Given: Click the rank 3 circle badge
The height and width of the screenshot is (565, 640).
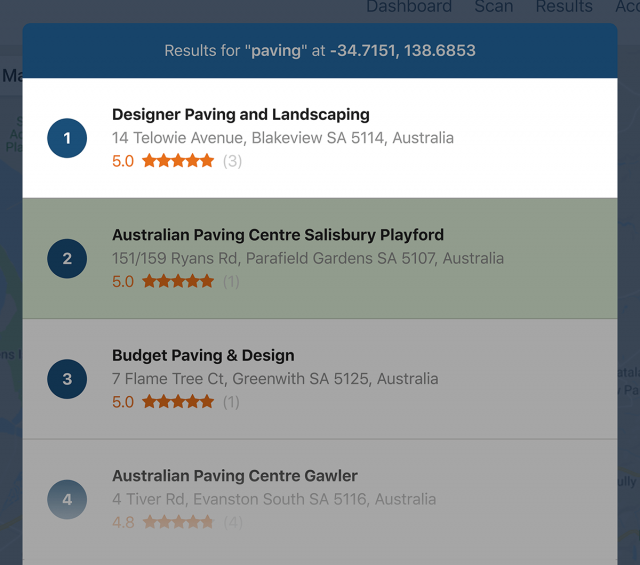Looking at the screenshot, I should click(67, 379).
